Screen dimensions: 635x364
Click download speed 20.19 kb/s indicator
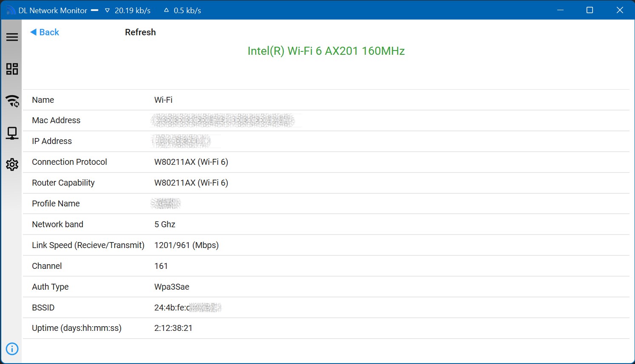point(128,10)
